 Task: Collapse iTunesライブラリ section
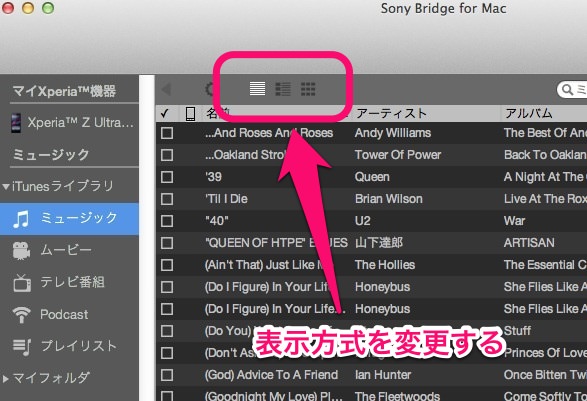[x=6, y=186]
